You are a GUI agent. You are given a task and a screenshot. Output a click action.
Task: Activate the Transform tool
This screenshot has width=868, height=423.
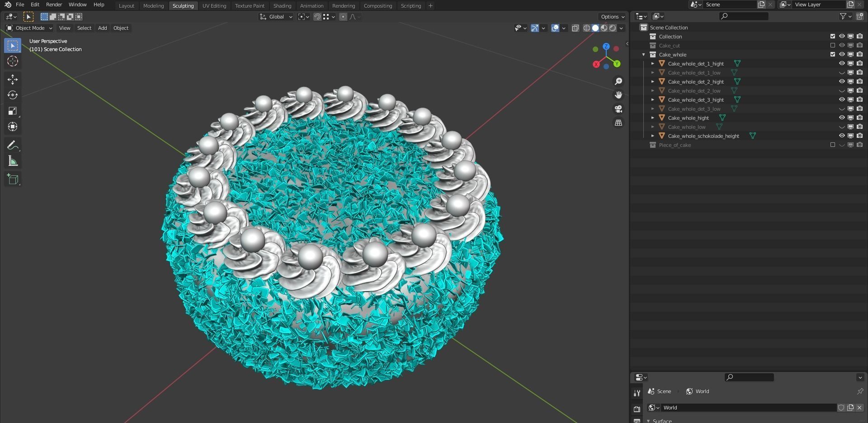point(13,127)
